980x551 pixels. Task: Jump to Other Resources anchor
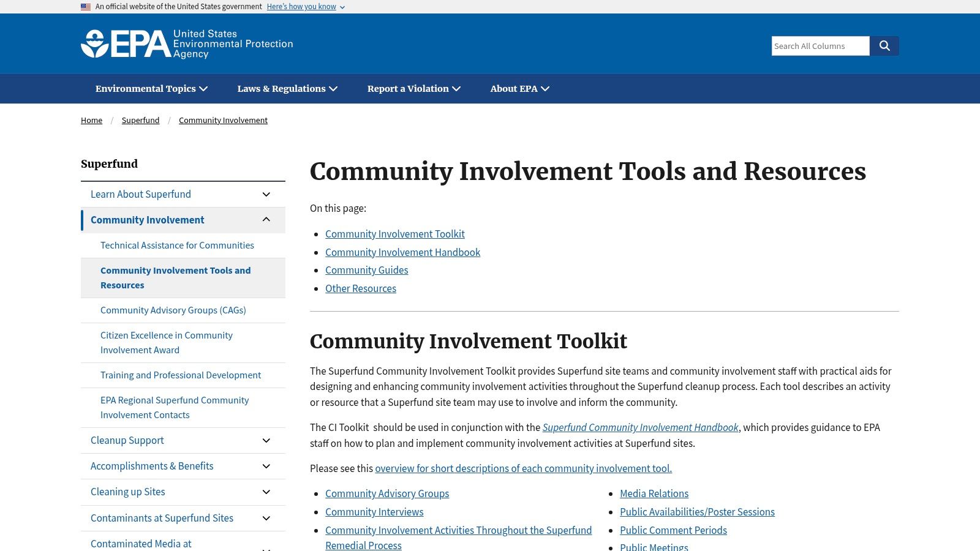361,288
